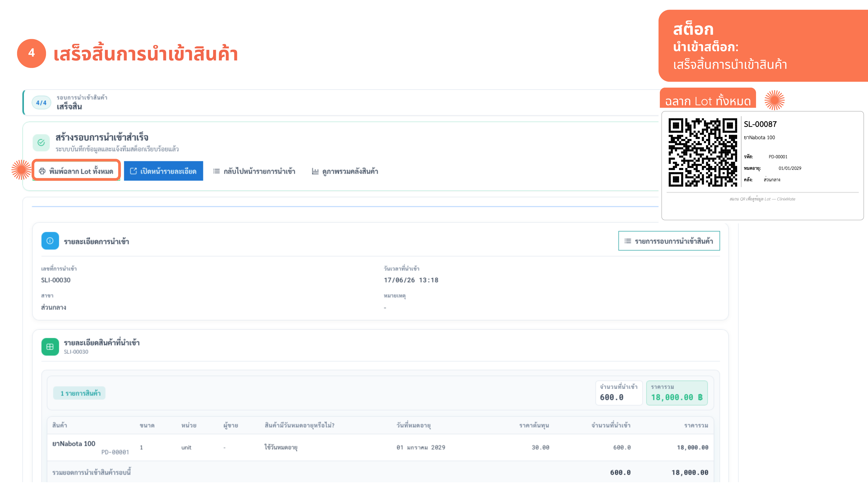This screenshot has height=488, width=868.
Task: Click the external-link icon in เปิดหน้ารายละเอียด
Action: pyautogui.click(x=133, y=171)
